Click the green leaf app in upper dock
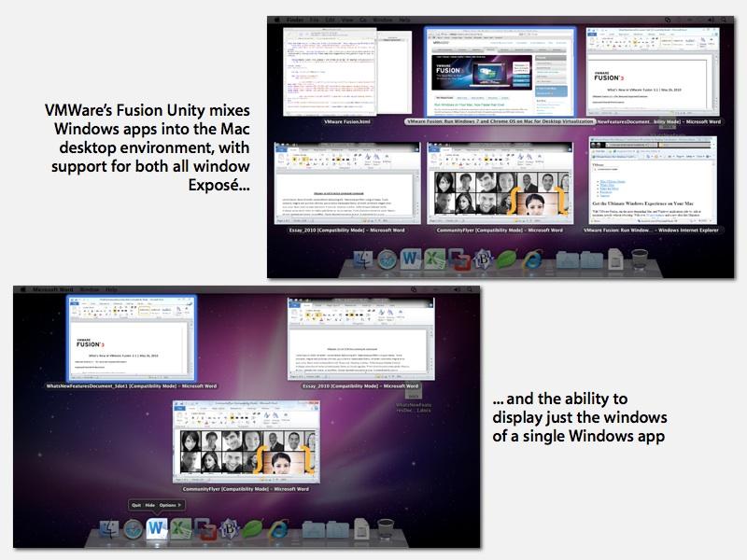747x560 pixels. [506, 259]
